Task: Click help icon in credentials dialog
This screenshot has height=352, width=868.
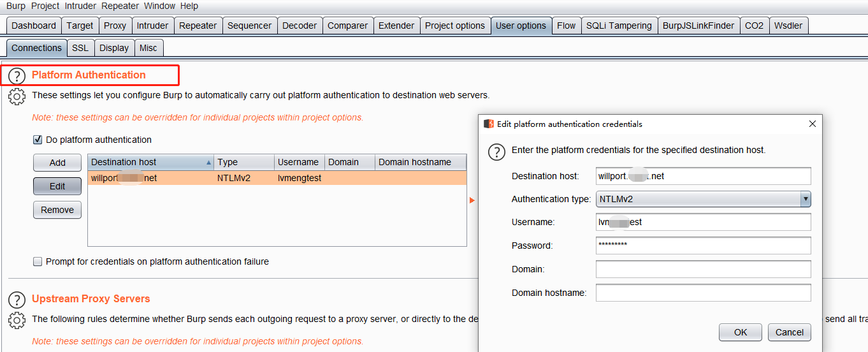Action: click(496, 152)
